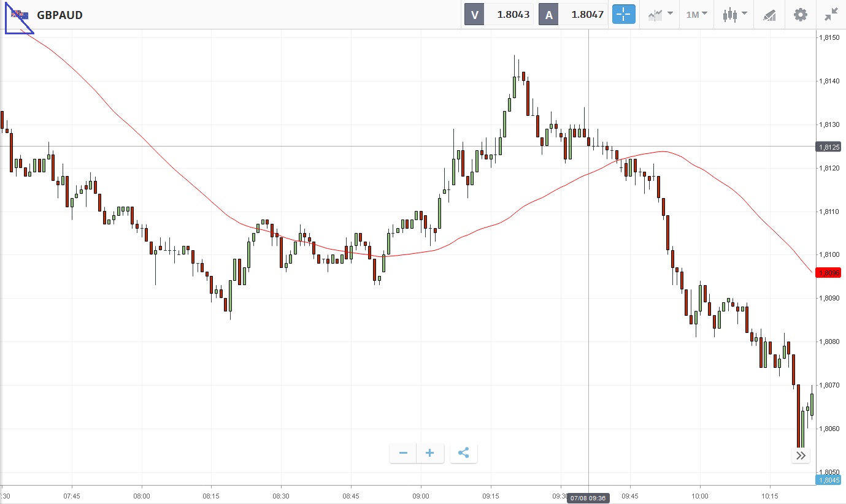Click the red 1.8096 moving average label

click(x=828, y=272)
